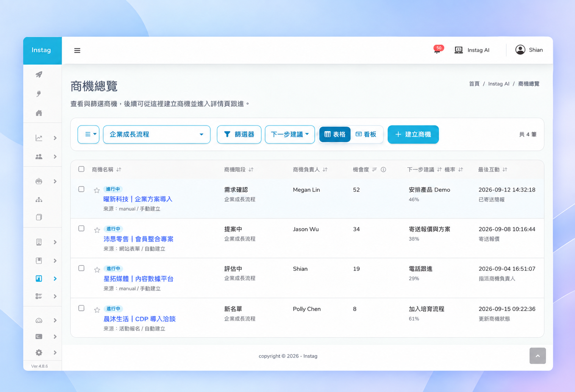Click the Megan Lin owner cell
Viewport: 575px width, 392px height.
pyautogui.click(x=306, y=190)
